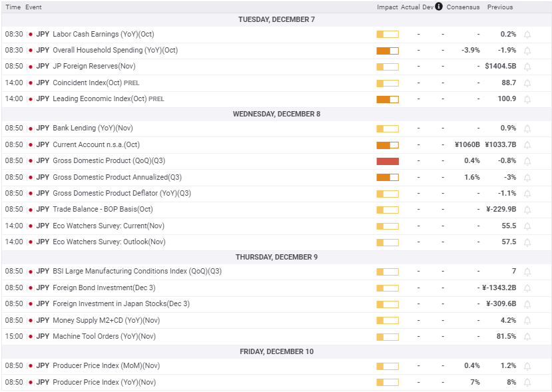Expand the Current Account n.s.a. event row

click(x=96, y=144)
